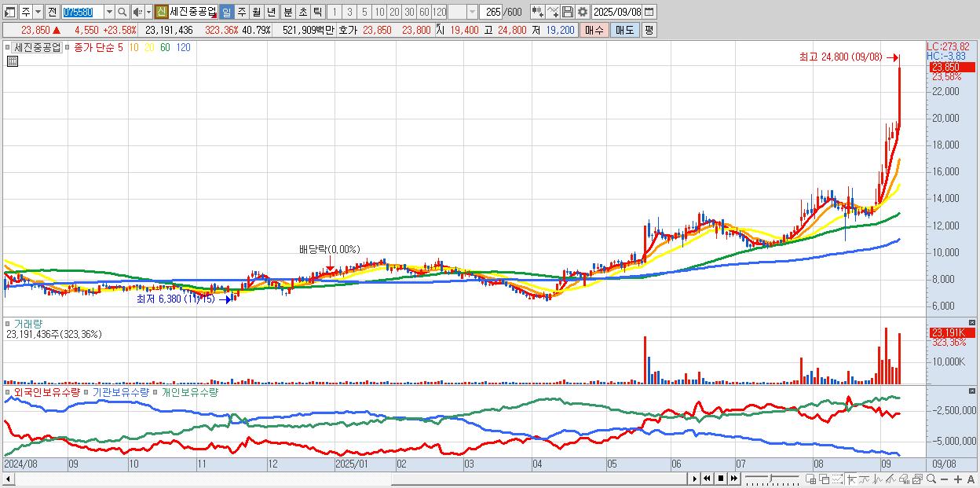980x488 pixels.
Task: Set interval preset 1
Action: click(x=334, y=12)
